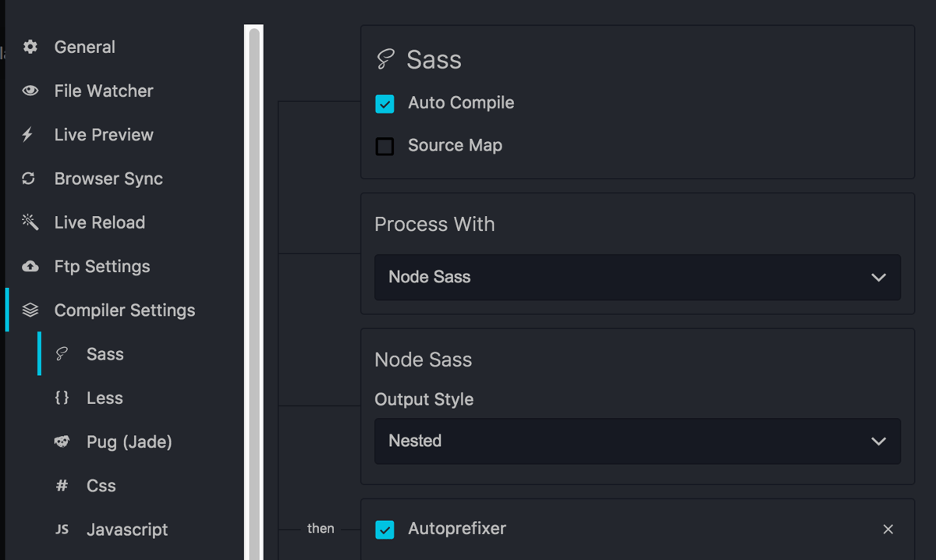936x560 pixels.
Task: Click the Compiler Settings layers icon
Action: point(30,310)
